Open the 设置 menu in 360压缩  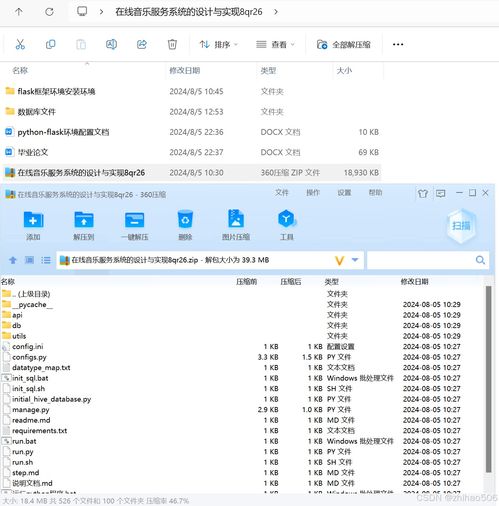344,193
